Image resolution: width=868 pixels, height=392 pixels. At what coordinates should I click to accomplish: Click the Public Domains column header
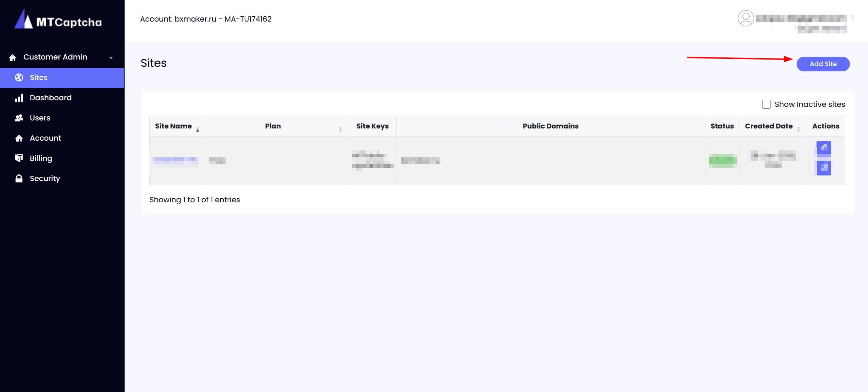click(550, 126)
